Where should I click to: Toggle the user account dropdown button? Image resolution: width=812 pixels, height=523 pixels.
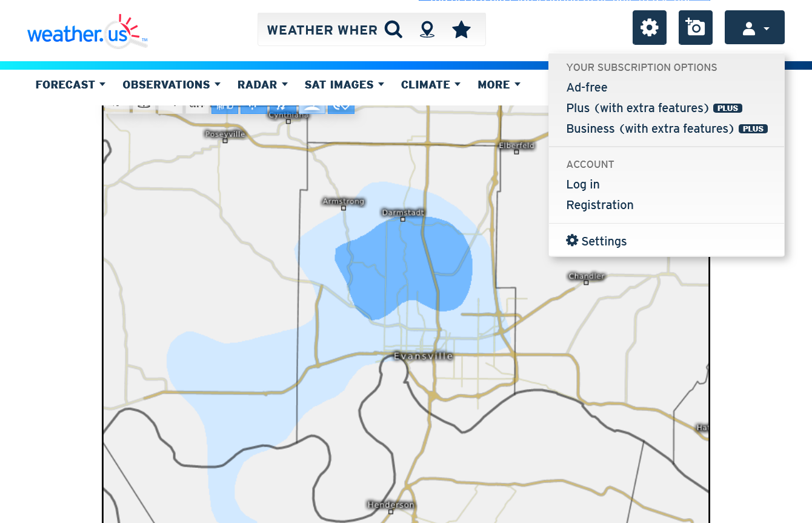click(754, 27)
